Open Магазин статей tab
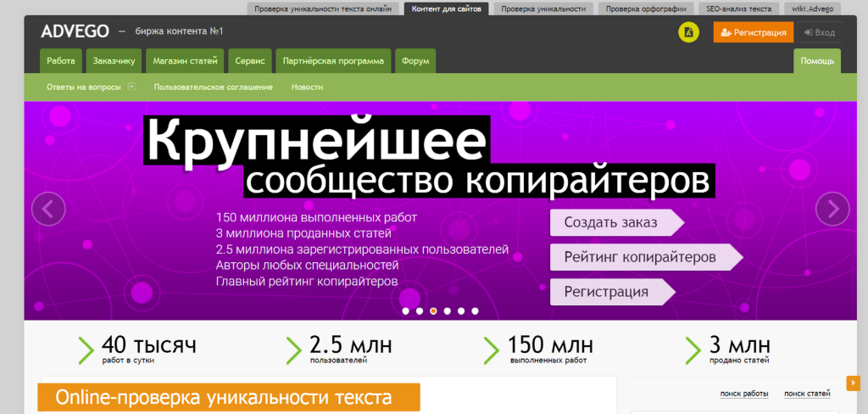 [186, 61]
